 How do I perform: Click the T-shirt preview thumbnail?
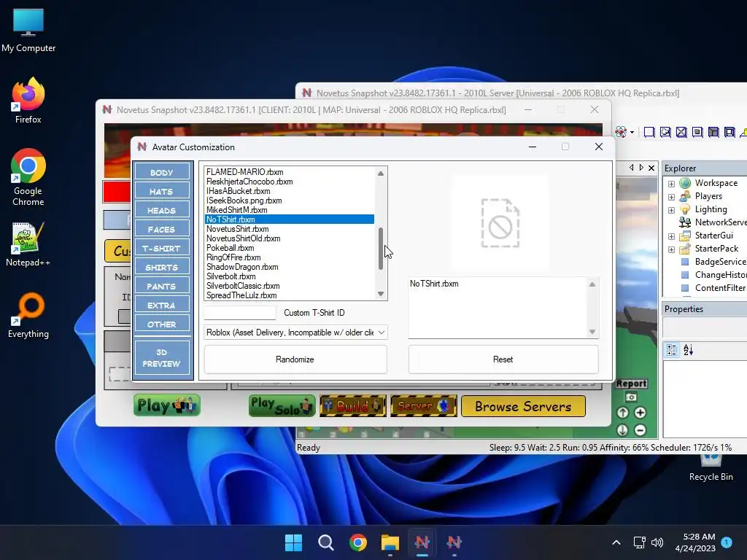(500, 223)
